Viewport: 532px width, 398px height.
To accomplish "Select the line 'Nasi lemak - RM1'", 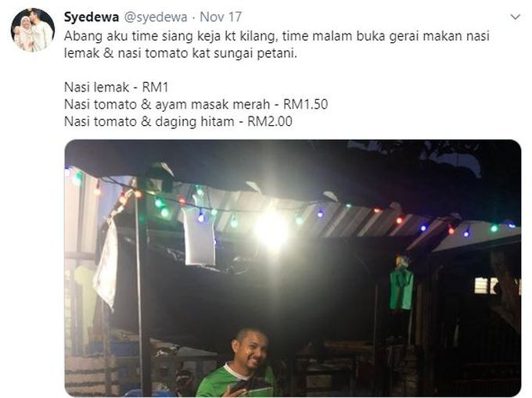I will [x=117, y=87].
